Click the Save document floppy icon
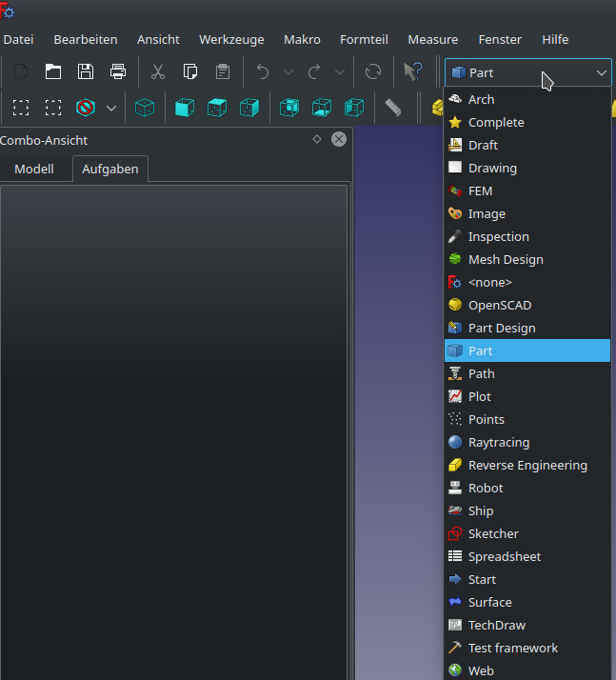The height and width of the screenshot is (680, 616). click(86, 71)
